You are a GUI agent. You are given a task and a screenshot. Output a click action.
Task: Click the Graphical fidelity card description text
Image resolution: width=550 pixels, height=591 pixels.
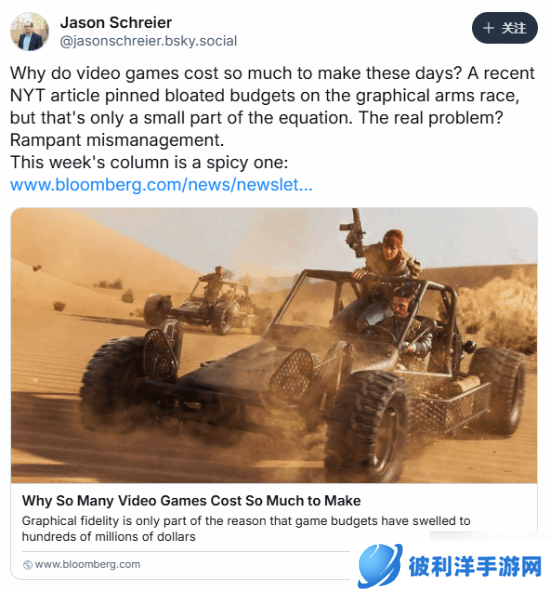[246, 528]
